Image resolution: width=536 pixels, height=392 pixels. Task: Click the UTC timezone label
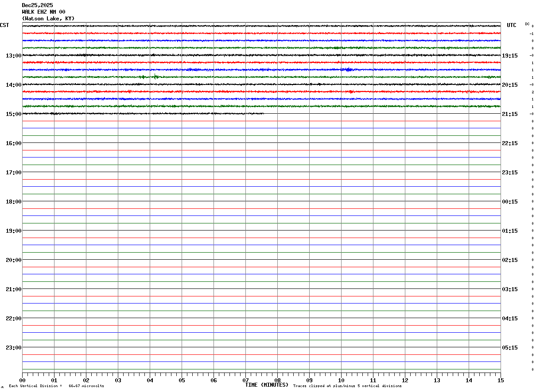(x=512, y=25)
